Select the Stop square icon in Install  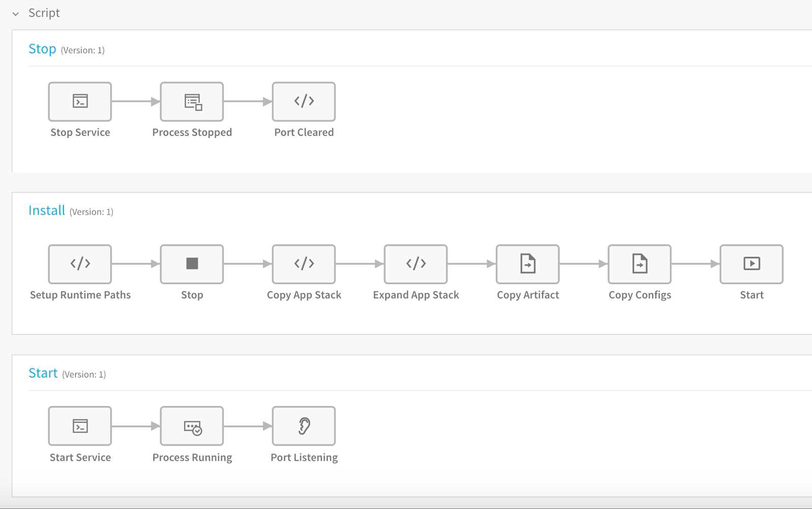coord(192,264)
